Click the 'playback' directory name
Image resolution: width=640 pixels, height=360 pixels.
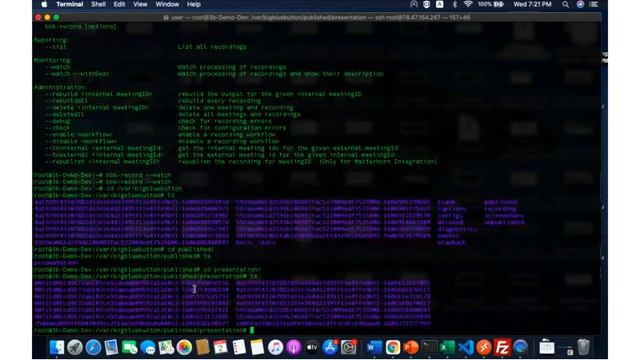click(x=451, y=242)
